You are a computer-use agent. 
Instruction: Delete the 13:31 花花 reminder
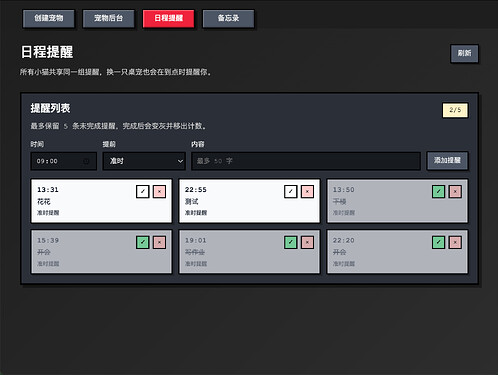pyautogui.click(x=159, y=192)
